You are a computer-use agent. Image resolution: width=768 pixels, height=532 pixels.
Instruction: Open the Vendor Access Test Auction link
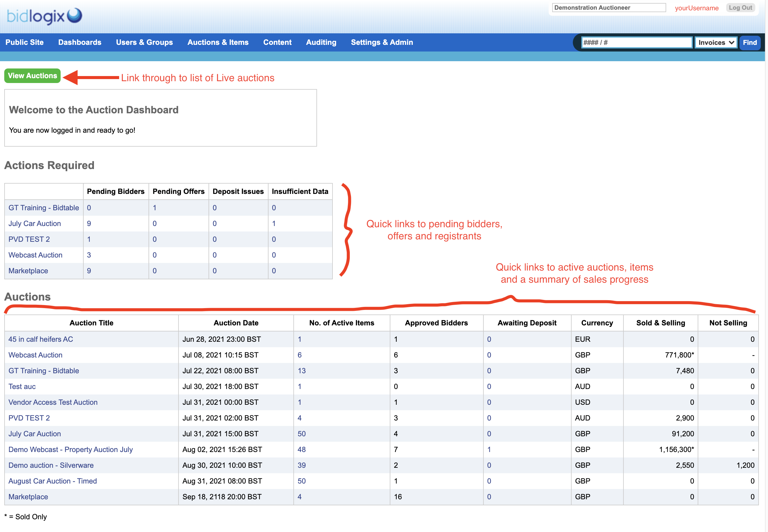[x=53, y=402]
